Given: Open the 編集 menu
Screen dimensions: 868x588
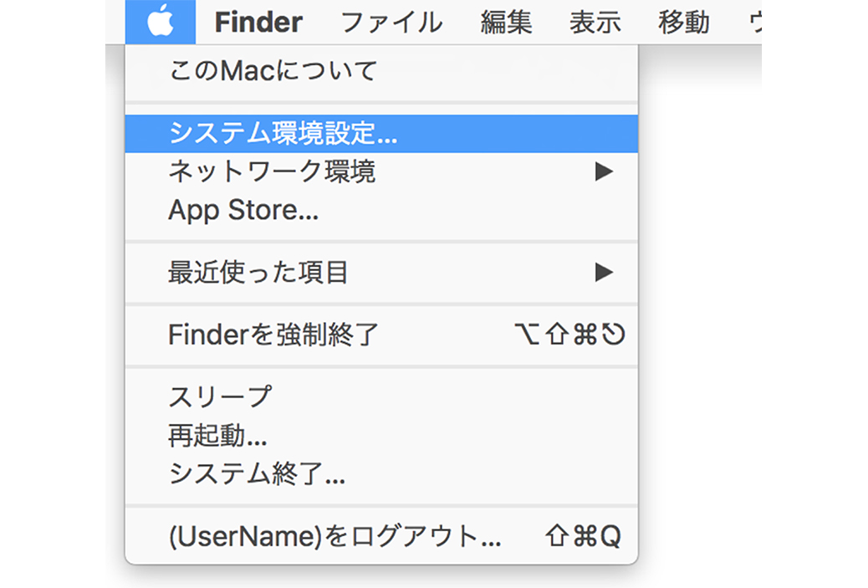Looking at the screenshot, I should click(x=506, y=22).
